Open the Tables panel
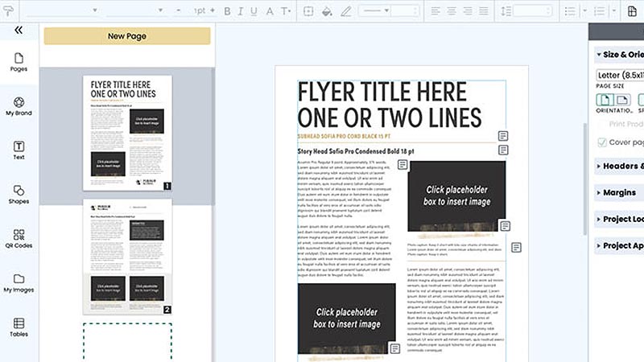 (19, 327)
